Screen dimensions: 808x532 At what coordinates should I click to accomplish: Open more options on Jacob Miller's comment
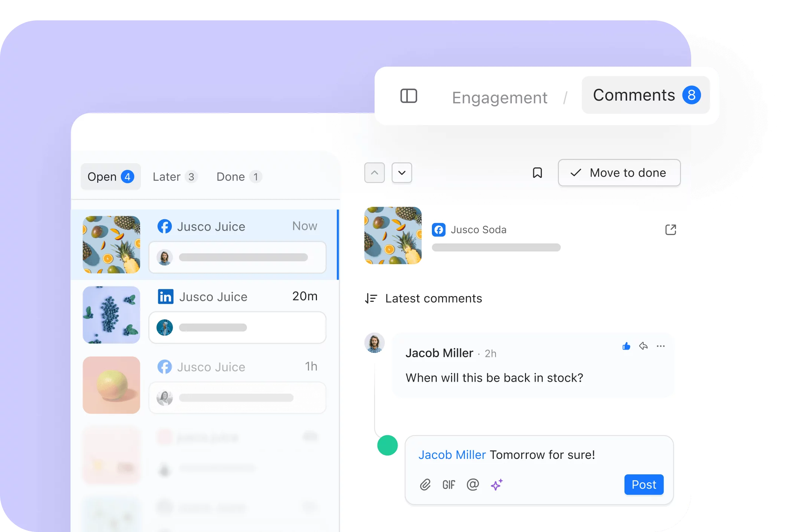pyautogui.click(x=661, y=346)
